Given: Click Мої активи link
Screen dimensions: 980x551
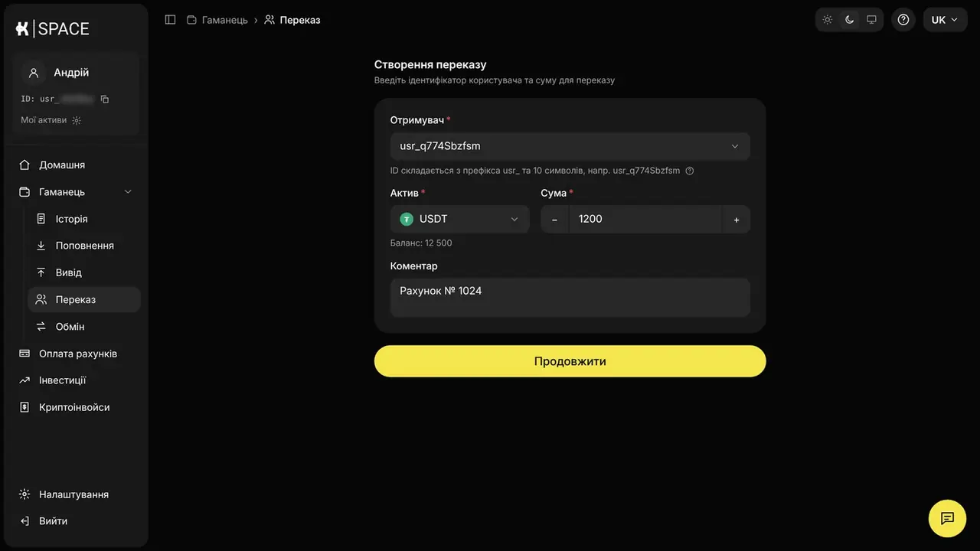Looking at the screenshot, I should 44,120.
